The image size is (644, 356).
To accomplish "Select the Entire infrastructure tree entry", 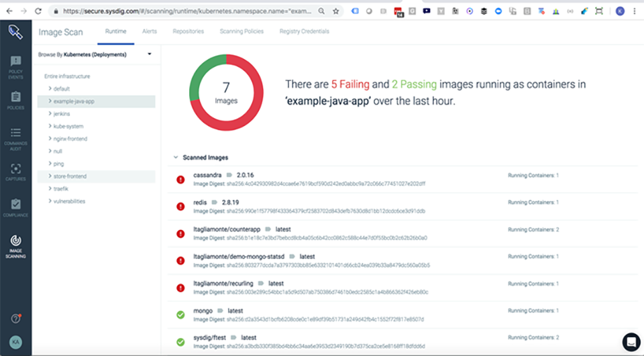I will pyautogui.click(x=67, y=76).
